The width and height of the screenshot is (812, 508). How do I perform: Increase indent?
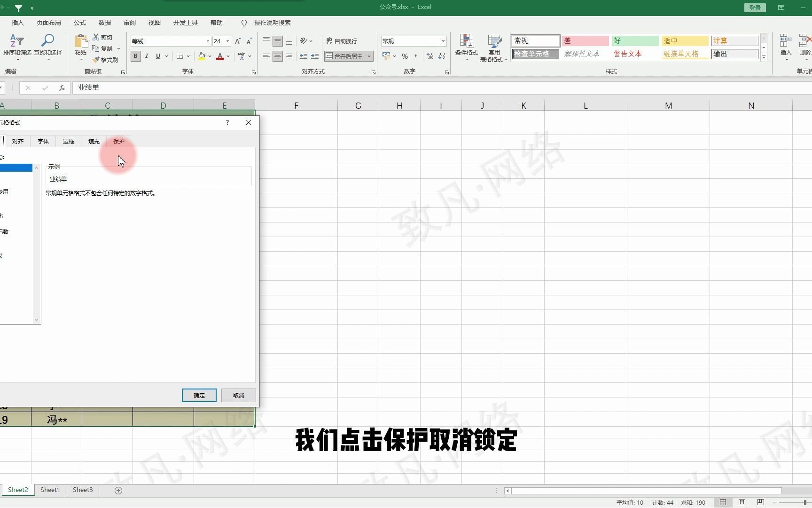click(315, 56)
